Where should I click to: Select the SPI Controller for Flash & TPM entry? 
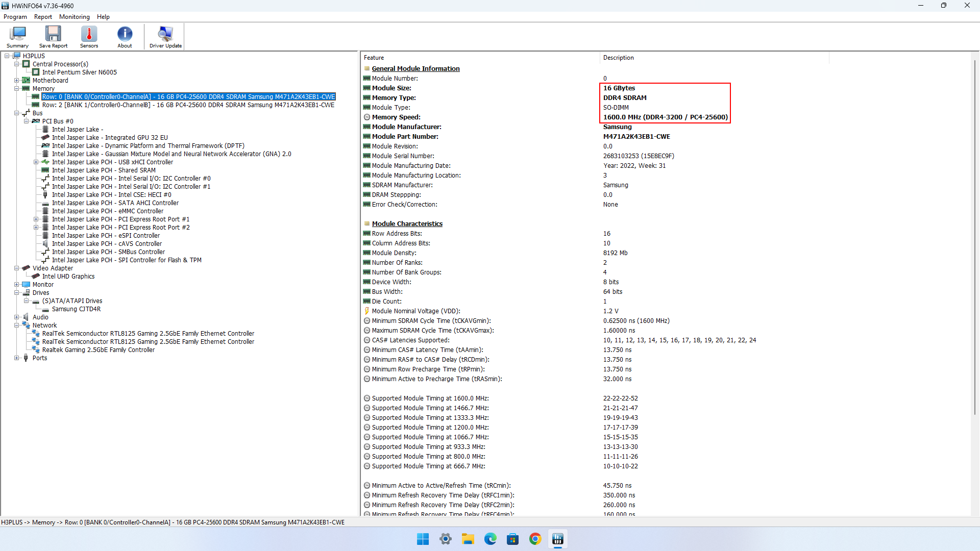127,260
